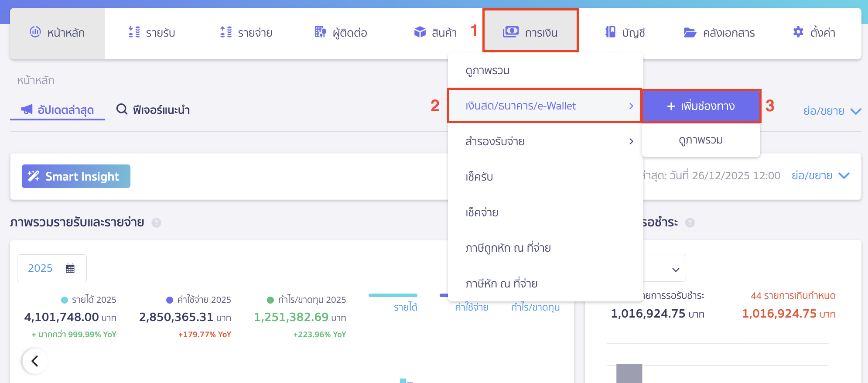Screen dimensions: 868x383
Task: Collapse updates section with top ย่อ/ขยาย
Action: click(x=832, y=111)
